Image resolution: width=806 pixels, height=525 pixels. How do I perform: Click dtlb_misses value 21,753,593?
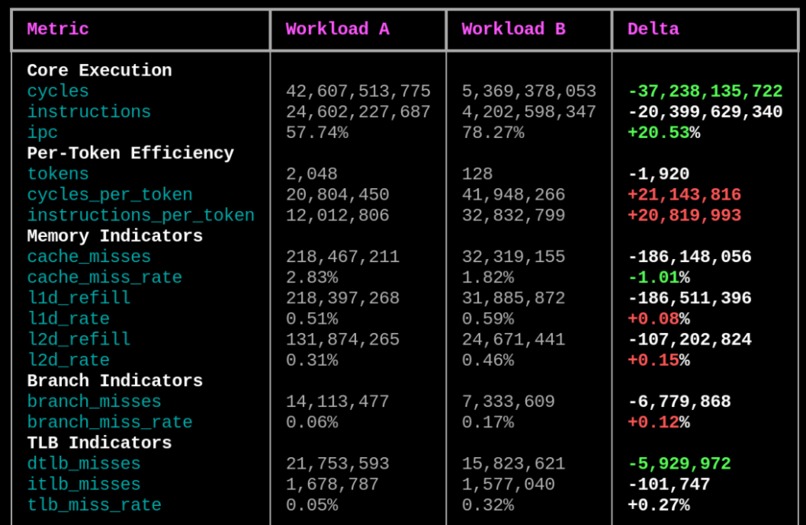[337, 463]
